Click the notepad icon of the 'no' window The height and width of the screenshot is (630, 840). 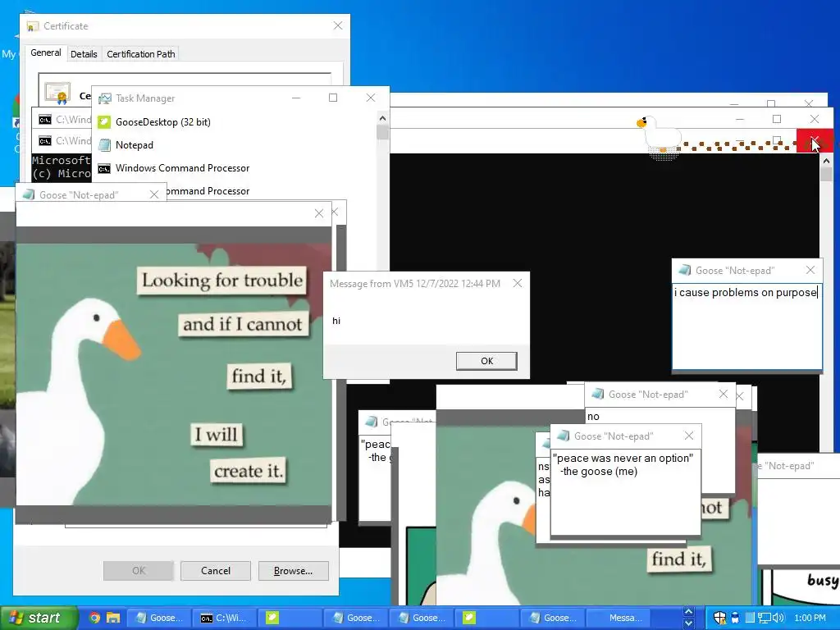(597, 395)
